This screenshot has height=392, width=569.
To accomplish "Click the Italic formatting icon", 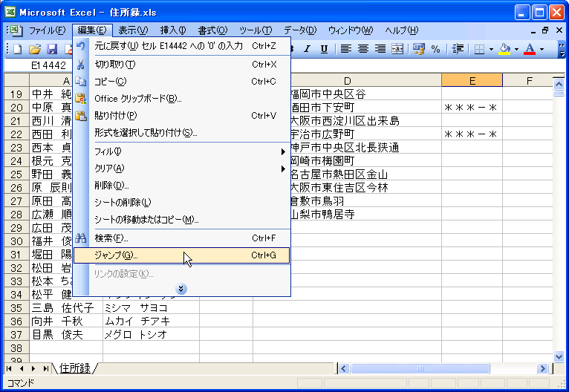I will [308, 49].
